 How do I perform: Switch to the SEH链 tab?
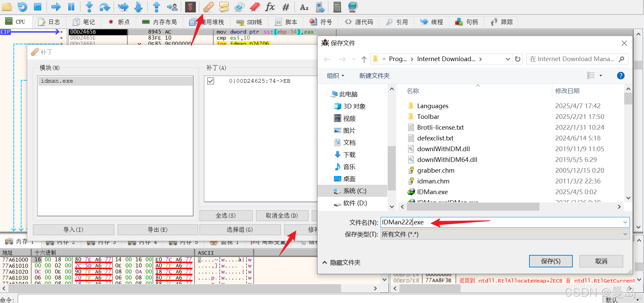[x=249, y=22]
